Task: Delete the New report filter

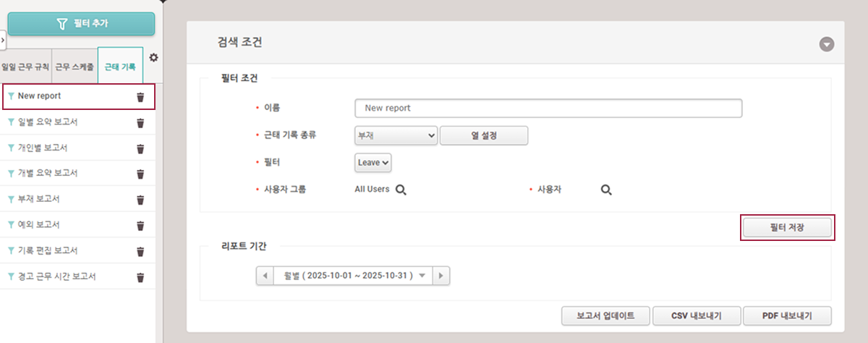Action: 140,97
